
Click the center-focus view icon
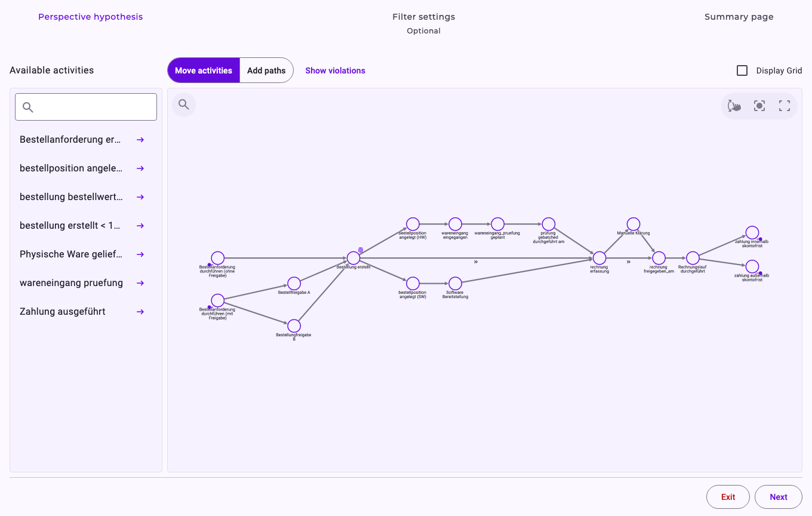coord(759,106)
